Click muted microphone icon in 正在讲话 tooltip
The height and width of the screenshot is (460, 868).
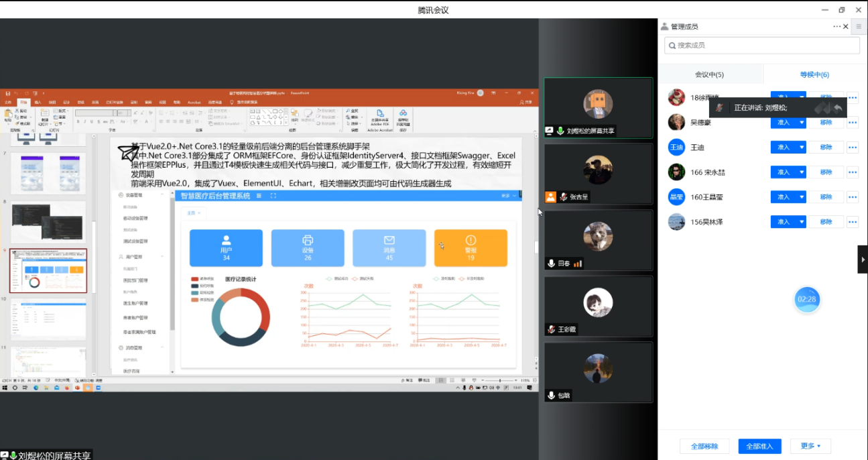click(x=719, y=107)
